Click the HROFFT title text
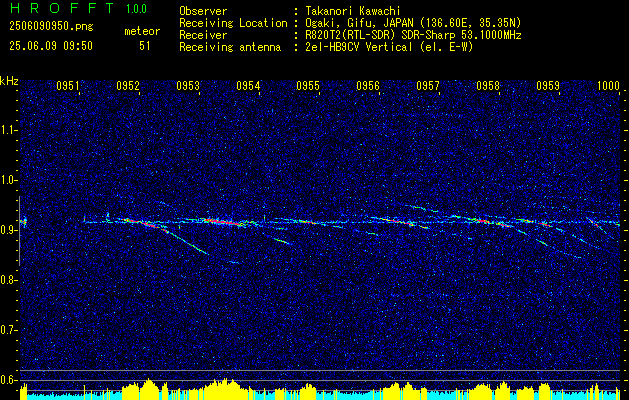 (62, 8)
